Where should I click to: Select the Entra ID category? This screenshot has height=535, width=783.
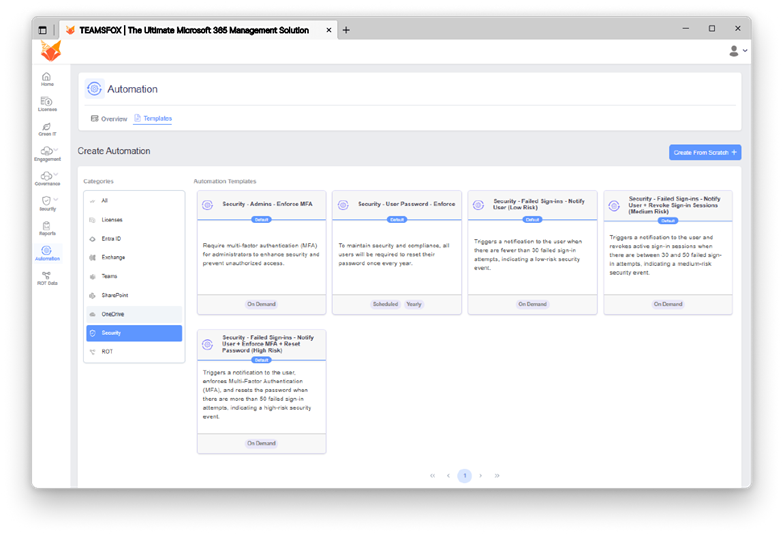(134, 239)
